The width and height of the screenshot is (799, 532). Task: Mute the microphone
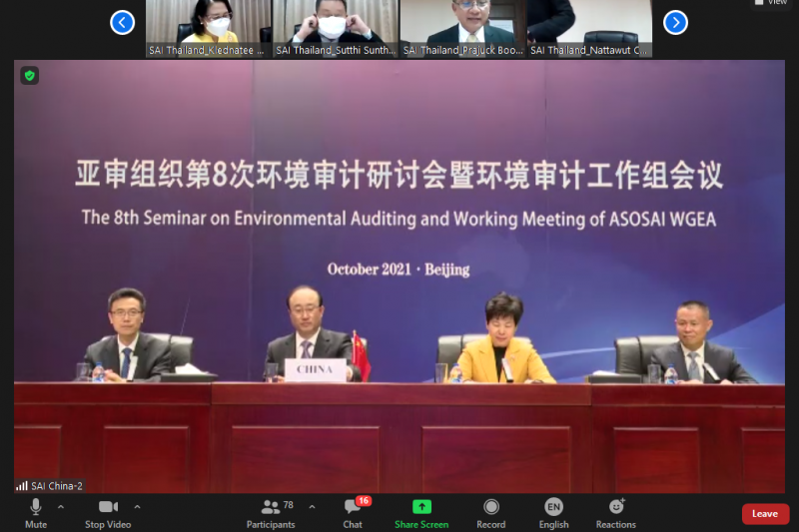(x=36, y=513)
